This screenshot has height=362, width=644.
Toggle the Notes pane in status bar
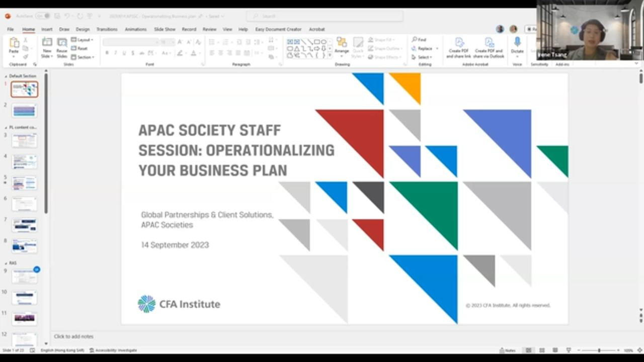tap(508, 350)
